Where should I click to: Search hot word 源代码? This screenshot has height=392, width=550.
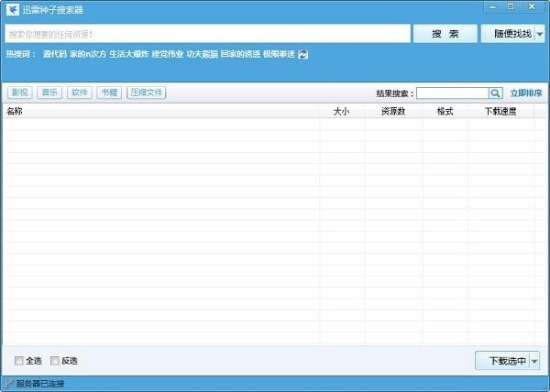tap(55, 54)
